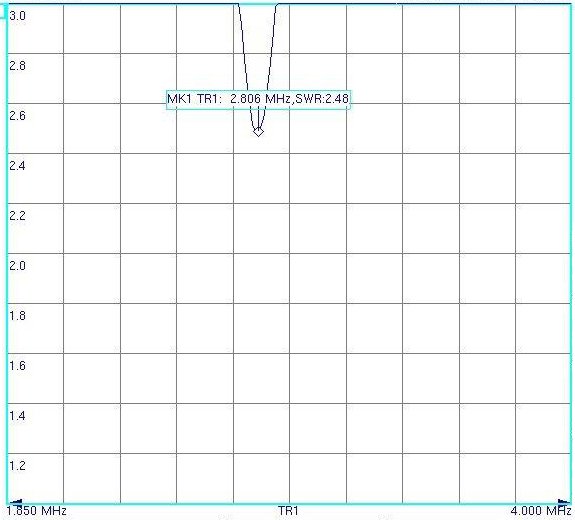
Task: Click the 2.8 SWR axis value
Action: tap(17, 66)
